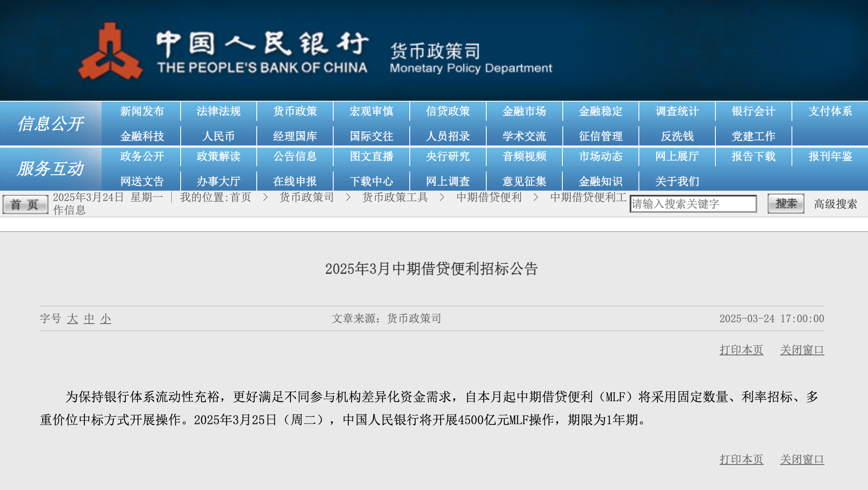Image resolution: width=868 pixels, height=490 pixels.
Task: Open the 新闻发布 menu item
Action: coord(142,111)
